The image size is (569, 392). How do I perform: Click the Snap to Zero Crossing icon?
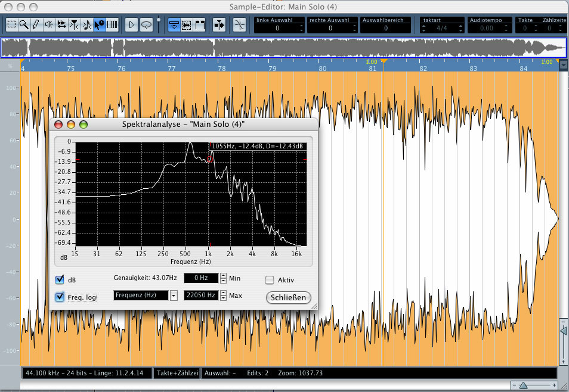[239, 24]
